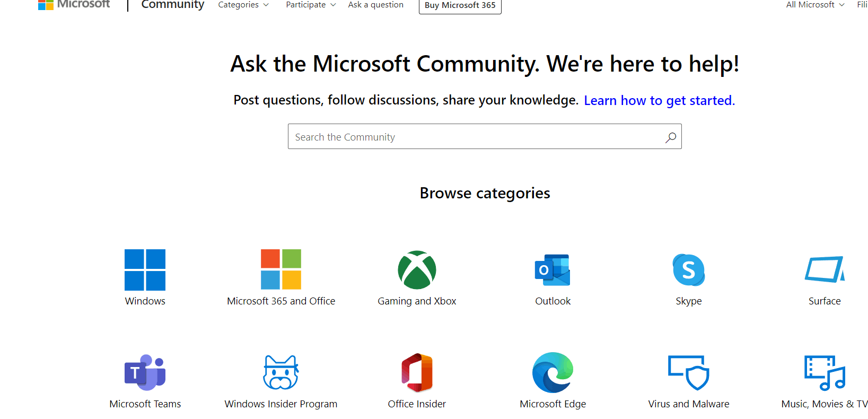The width and height of the screenshot is (868, 419).
Task: Open the Microsoft 365 and Office icon
Action: click(x=281, y=269)
